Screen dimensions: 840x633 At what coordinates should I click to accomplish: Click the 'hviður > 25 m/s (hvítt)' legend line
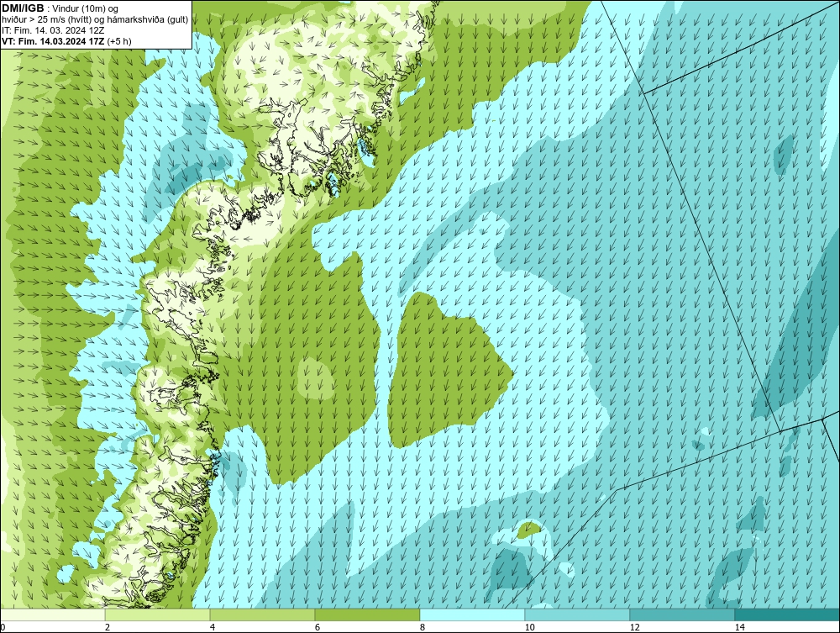tap(95, 19)
